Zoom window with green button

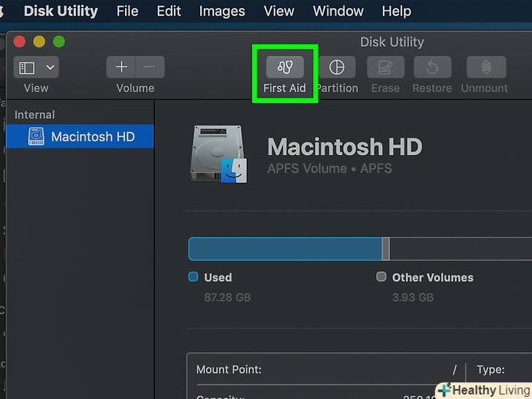pos(59,42)
